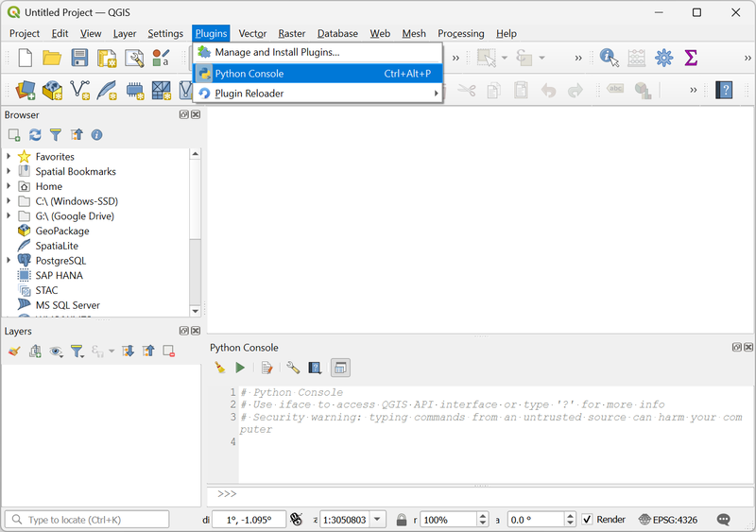Viewport: 756px width, 532px height.
Task: Collapse all items in Browser panel
Action: pyautogui.click(x=77, y=135)
